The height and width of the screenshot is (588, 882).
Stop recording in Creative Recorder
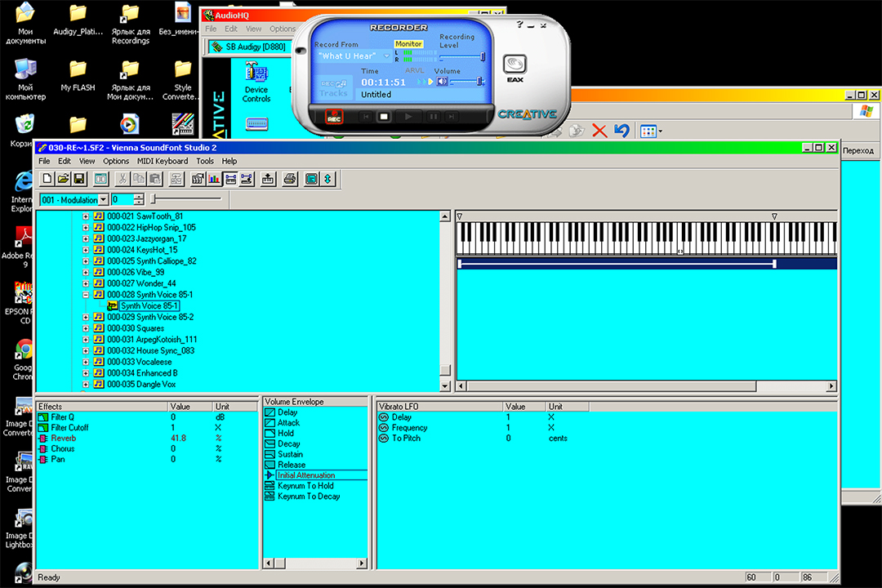(384, 117)
